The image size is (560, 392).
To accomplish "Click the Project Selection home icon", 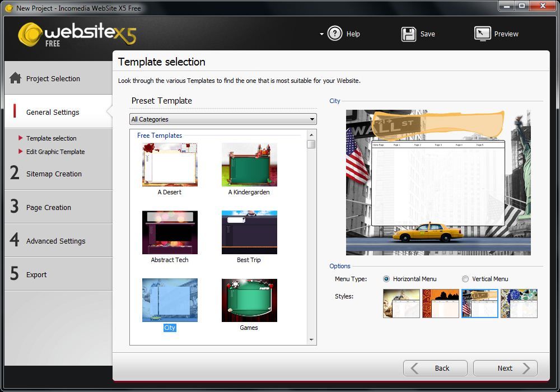I will pos(16,78).
